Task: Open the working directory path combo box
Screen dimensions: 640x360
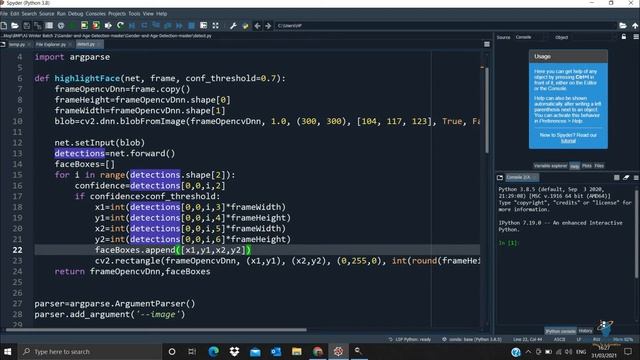Action: pos(446,25)
